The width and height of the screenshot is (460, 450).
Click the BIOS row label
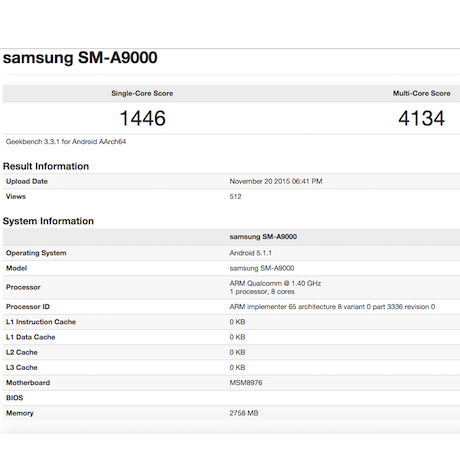pos(14,398)
